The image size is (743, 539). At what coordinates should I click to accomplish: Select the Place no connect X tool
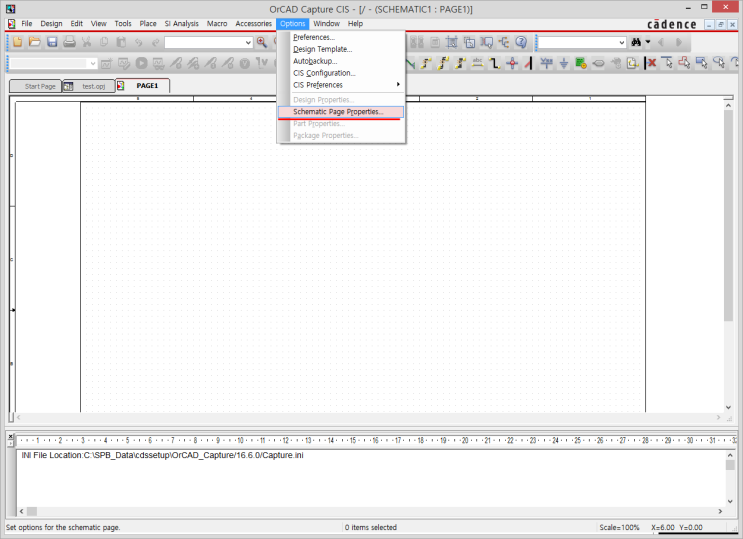[x=652, y=63]
